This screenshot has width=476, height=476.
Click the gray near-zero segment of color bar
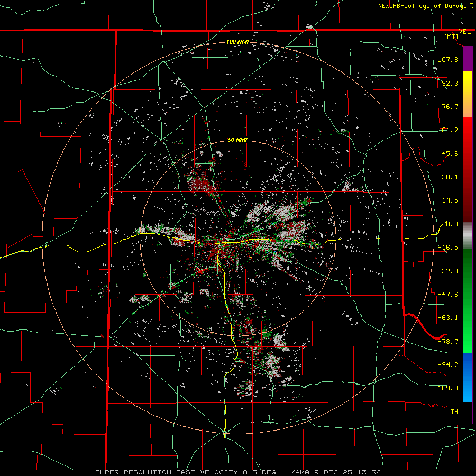(x=467, y=235)
